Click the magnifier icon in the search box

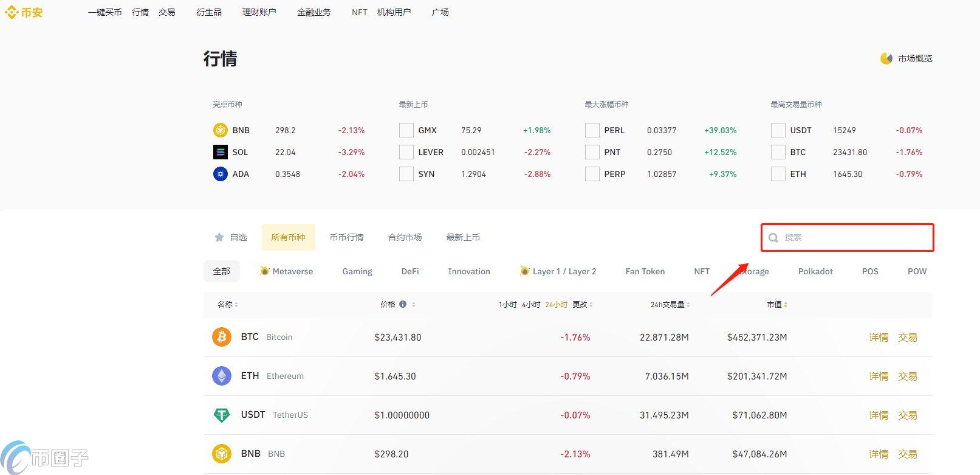[x=773, y=238]
